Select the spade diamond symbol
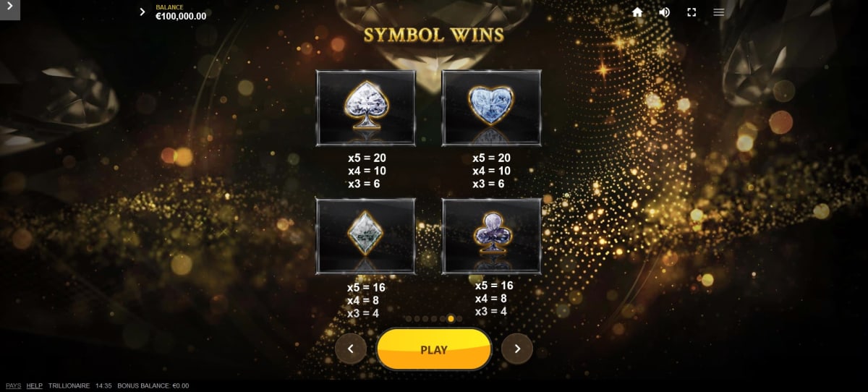This screenshot has height=392, width=868. (x=366, y=108)
